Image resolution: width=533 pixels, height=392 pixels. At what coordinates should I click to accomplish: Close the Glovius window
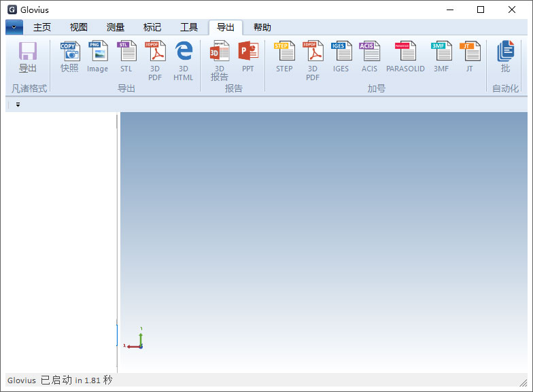point(512,10)
